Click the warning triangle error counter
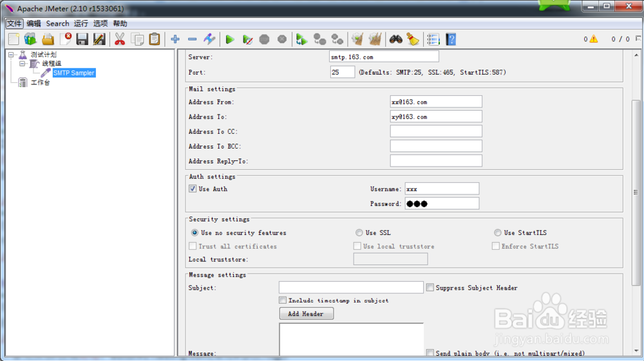644x361 pixels. click(x=594, y=39)
